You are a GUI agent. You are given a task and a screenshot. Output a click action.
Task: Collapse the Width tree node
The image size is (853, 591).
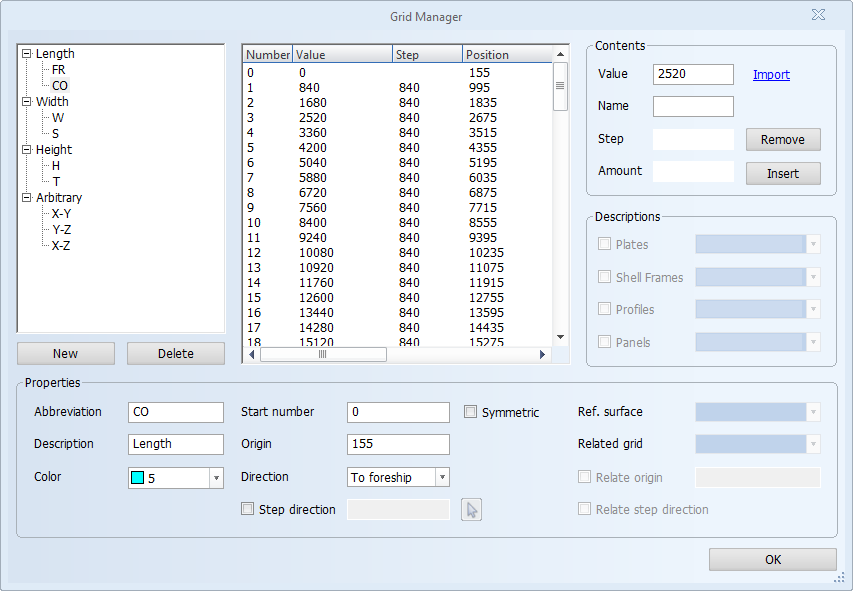click(26, 102)
